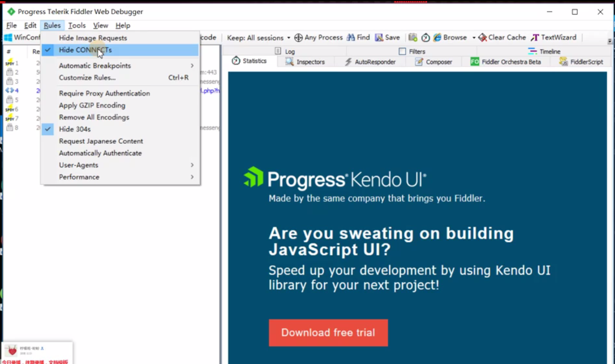The height and width of the screenshot is (364, 615).
Task: Enable Automatically Authenticate
Action: 120,153
